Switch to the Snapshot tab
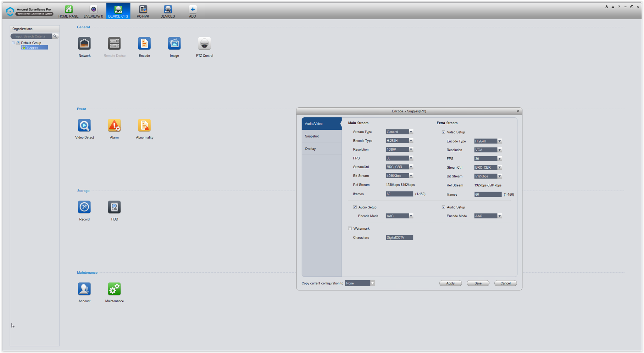Screen dimensions: 644x353 [x=321, y=136]
